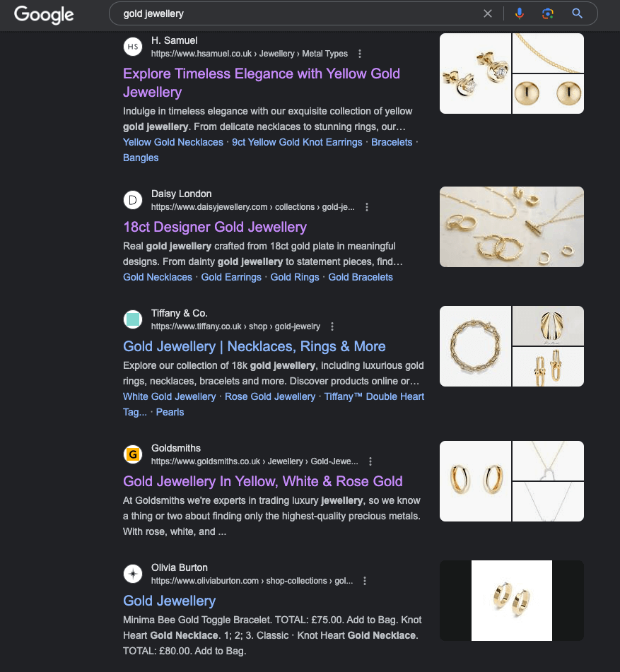Open the three-dot menu on the Tiffany result
This screenshot has height=672, width=620.
[332, 326]
